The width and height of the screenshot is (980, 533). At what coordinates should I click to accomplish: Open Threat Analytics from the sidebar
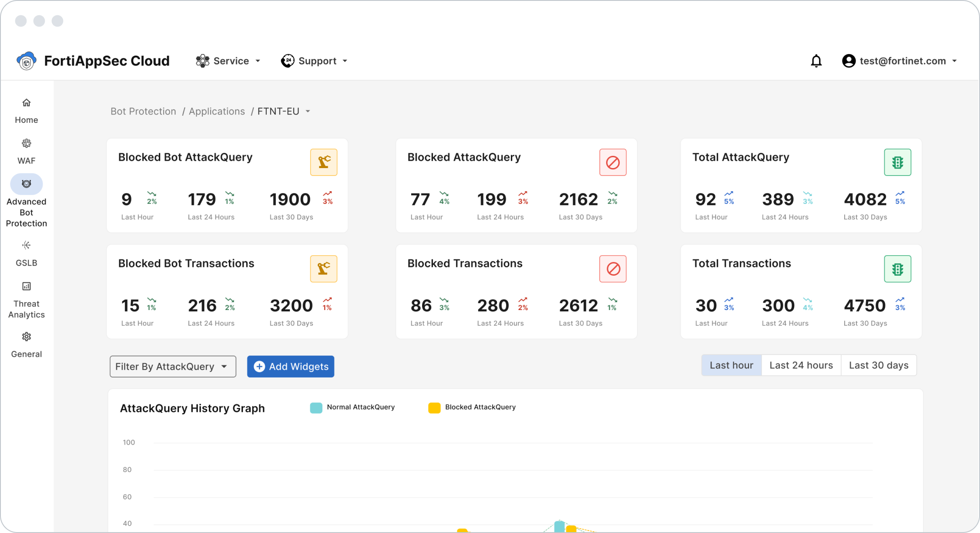point(26,286)
